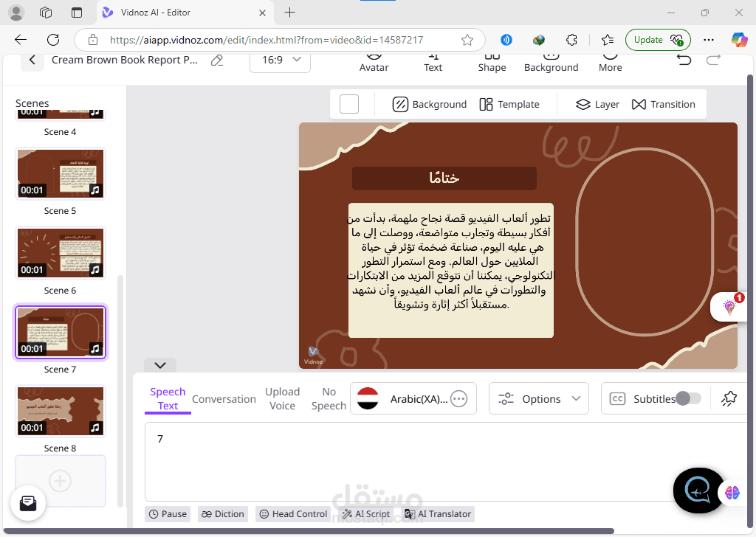The height and width of the screenshot is (537, 756).
Task: Click the sparkle star icon beside Subtitles
Action: pyautogui.click(x=729, y=398)
